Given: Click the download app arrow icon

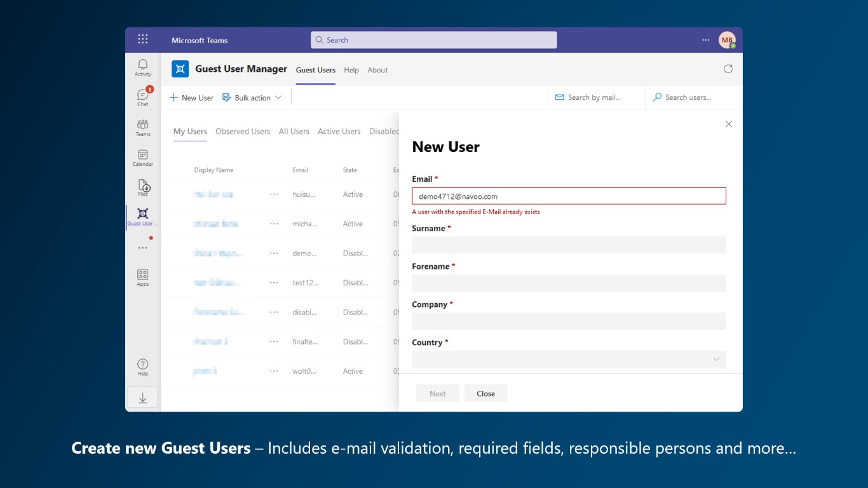Looking at the screenshot, I should 143,398.
